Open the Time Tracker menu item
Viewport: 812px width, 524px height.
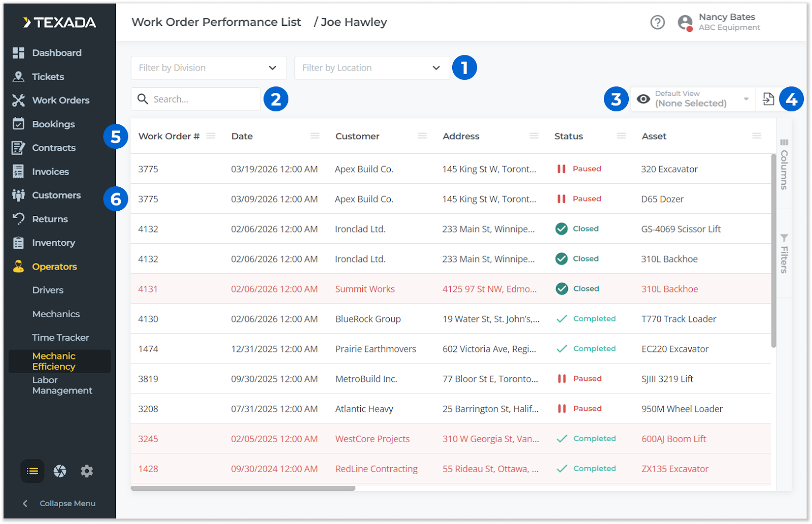(60, 338)
